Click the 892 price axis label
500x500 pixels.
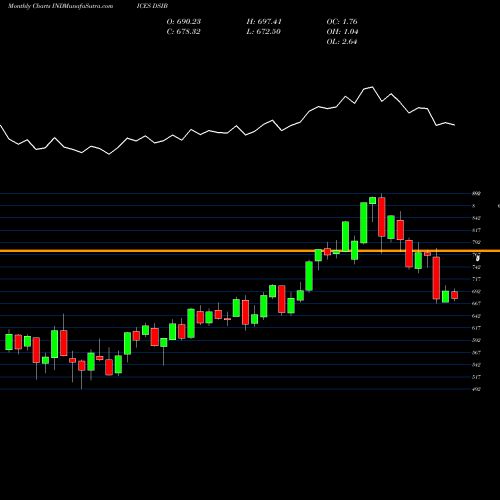476,193
